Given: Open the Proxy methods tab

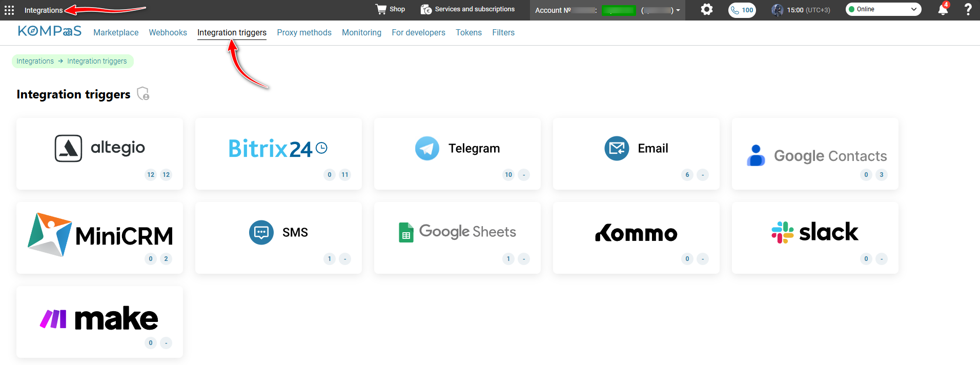Looking at the screenshot, I should click(304, 32).
